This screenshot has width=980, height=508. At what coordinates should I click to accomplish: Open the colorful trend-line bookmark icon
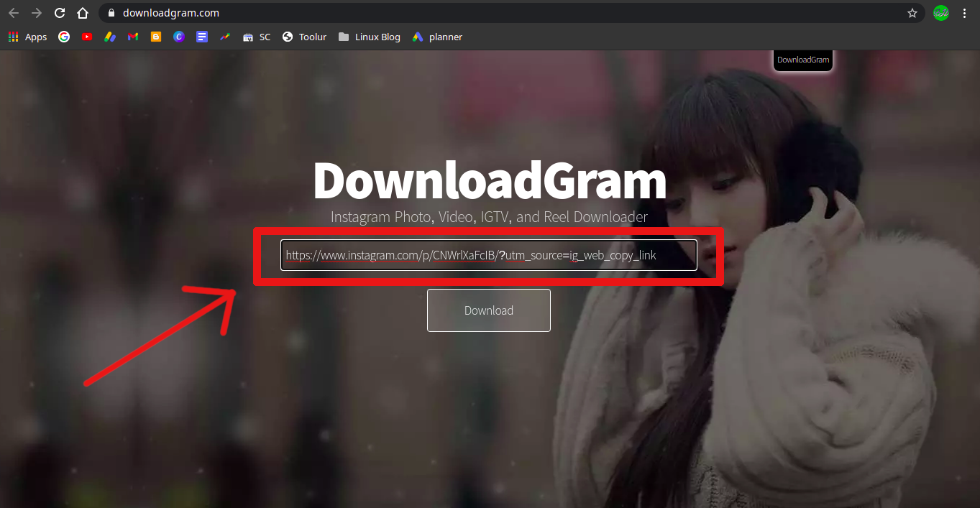(x=225, y=37)
